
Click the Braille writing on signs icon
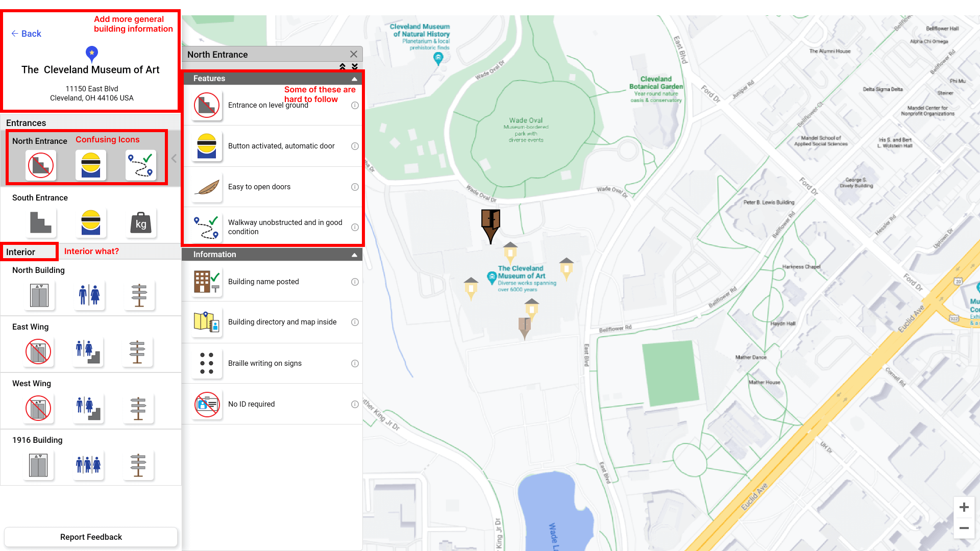click(206, 362)
